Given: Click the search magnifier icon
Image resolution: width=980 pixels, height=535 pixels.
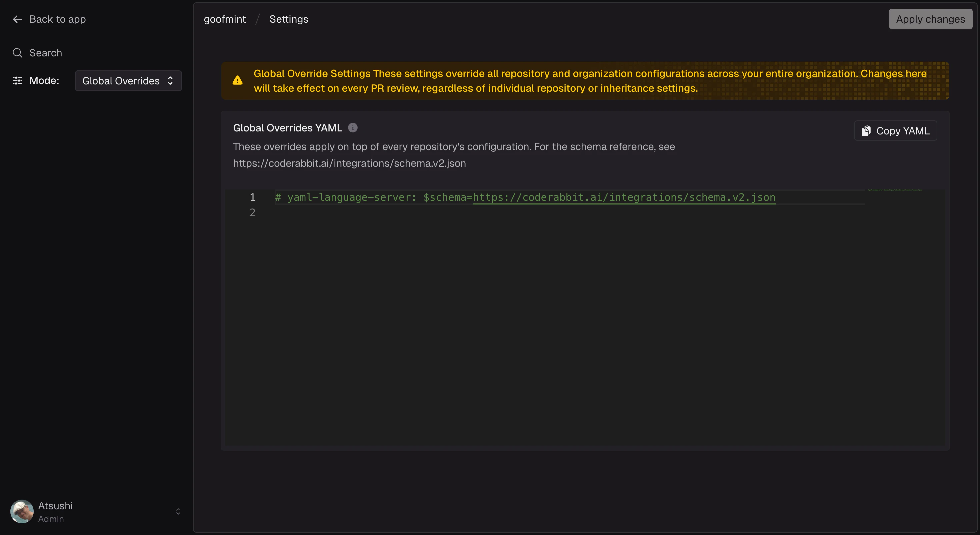Looking at the screenshot, I should coord(17,53).
